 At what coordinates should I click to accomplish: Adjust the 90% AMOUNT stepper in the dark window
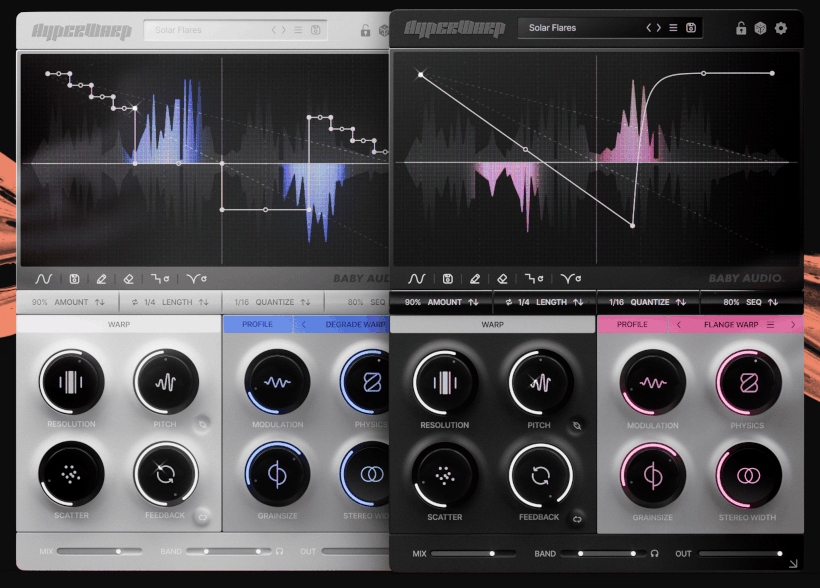473,302
